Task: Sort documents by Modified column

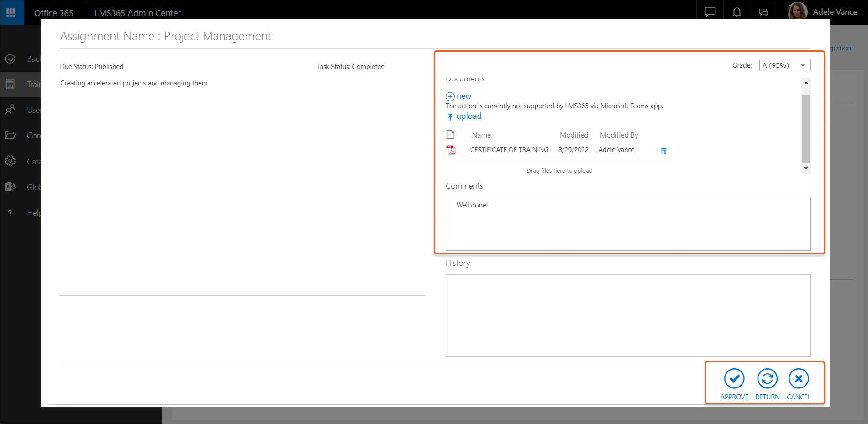Action: tap(573, 135)
